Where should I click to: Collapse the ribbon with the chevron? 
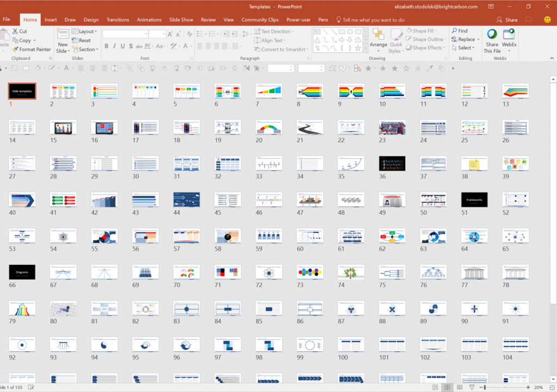pyautogui.click(x=552, y=58)
